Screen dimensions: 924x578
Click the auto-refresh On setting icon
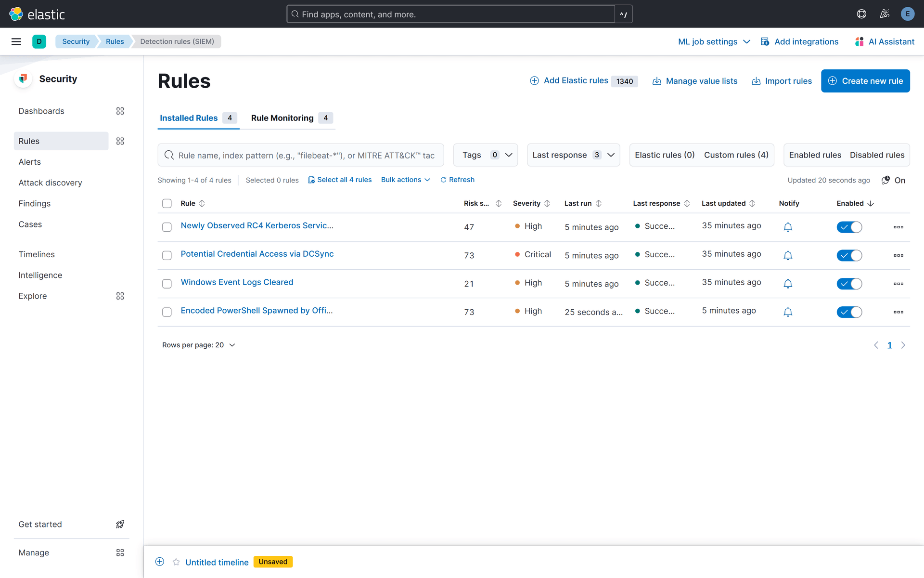click(x=885, y=180)
